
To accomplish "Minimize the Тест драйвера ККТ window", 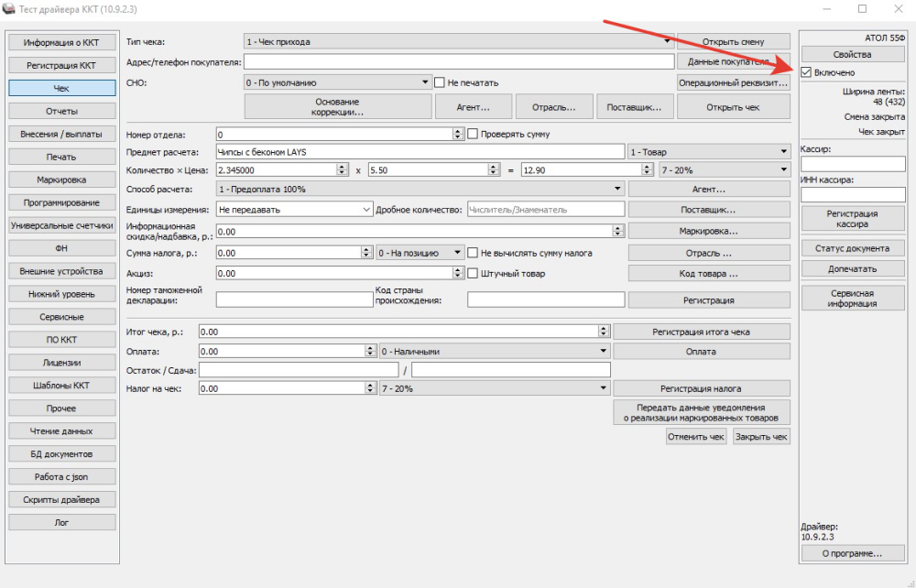I will [826, 9].
